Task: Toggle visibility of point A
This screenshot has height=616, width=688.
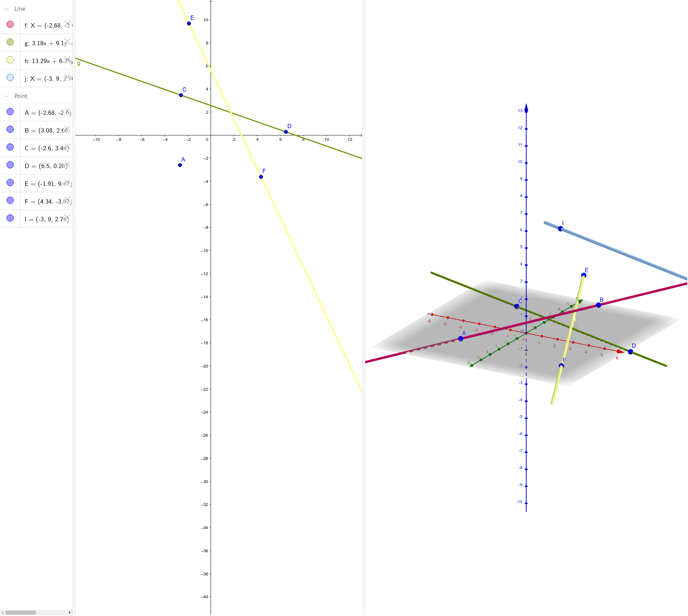Action: [x=10, y=112]
